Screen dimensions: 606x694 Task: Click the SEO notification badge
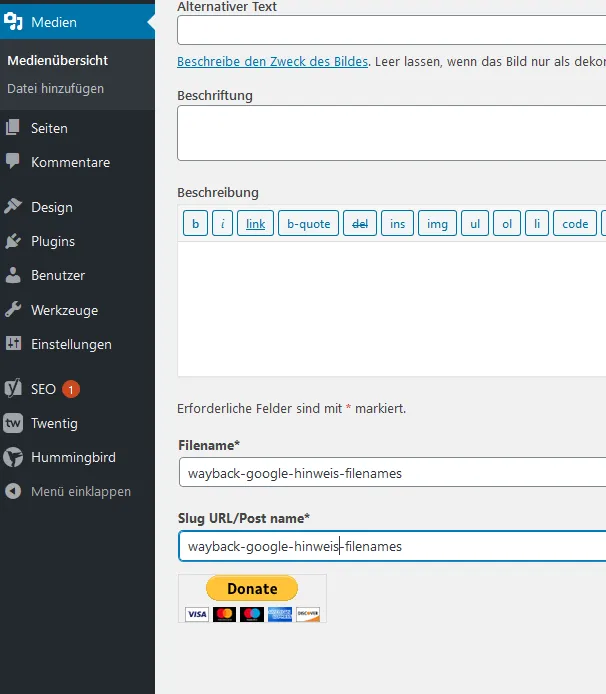pos(71,389)
